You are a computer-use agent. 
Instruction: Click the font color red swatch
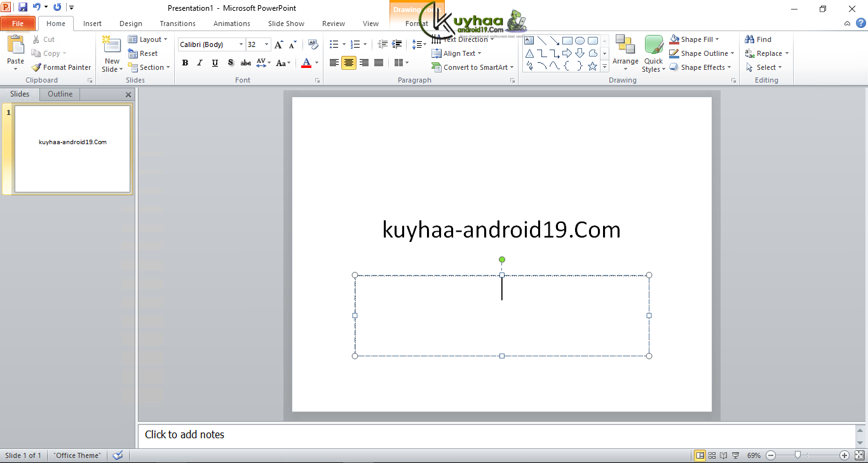click(x=306, y=63)
